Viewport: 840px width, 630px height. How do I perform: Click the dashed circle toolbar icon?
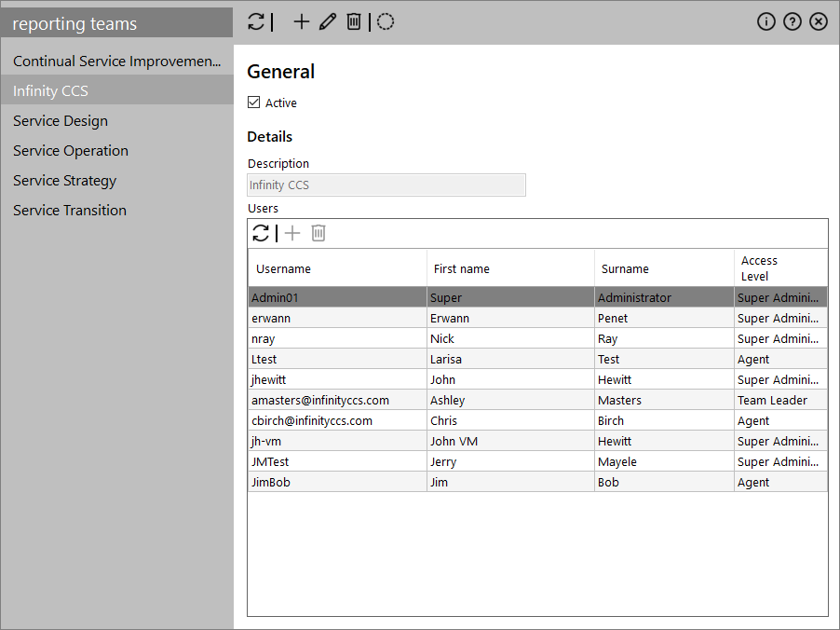(386, 22)
